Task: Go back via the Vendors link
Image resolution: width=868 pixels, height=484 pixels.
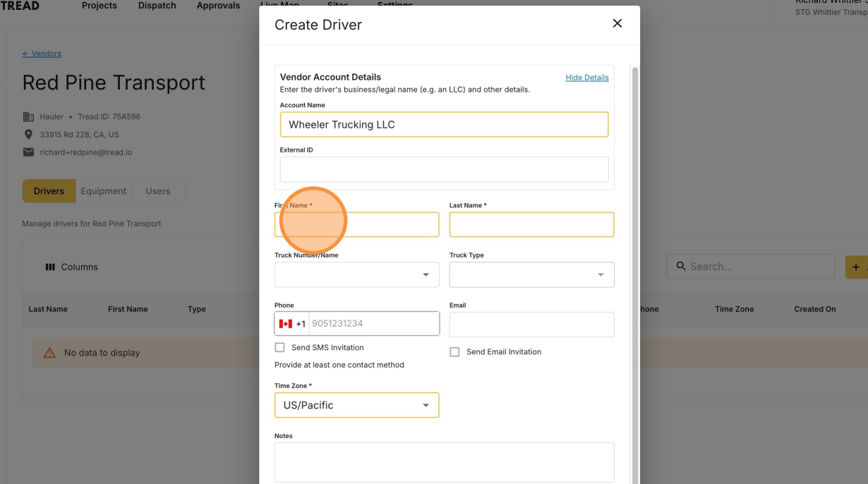Action: 42,54
